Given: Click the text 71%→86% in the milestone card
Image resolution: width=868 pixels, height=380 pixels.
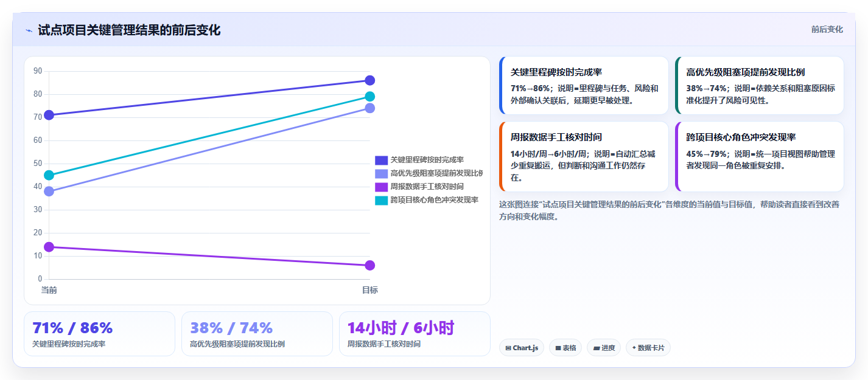Looking at the screenshot, I should 531,88.
